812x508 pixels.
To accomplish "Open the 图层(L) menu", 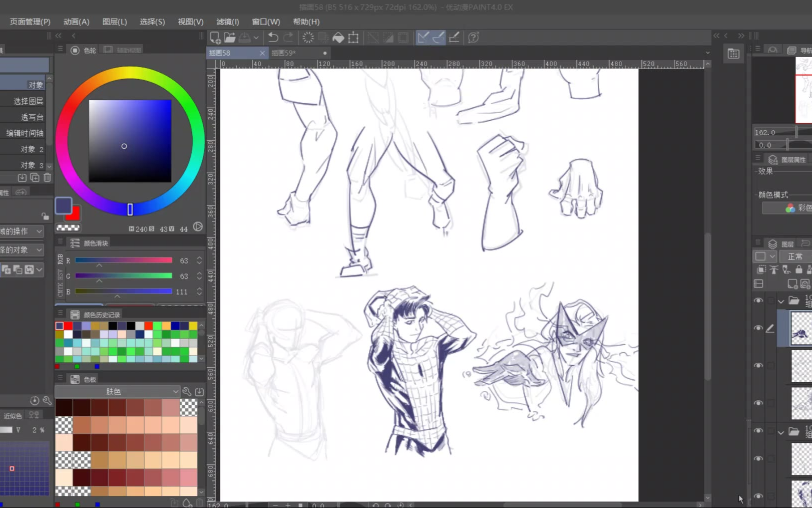I will (115, 22).
